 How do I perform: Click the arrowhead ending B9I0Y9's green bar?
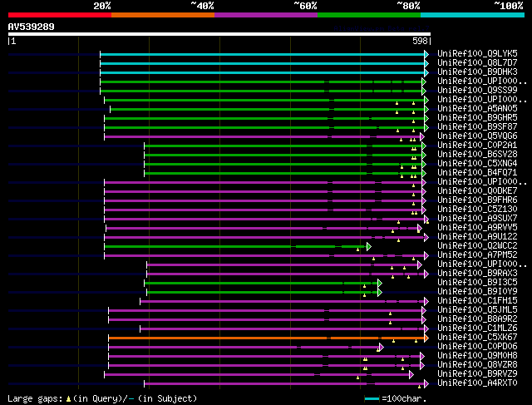(x=380, y=292)
